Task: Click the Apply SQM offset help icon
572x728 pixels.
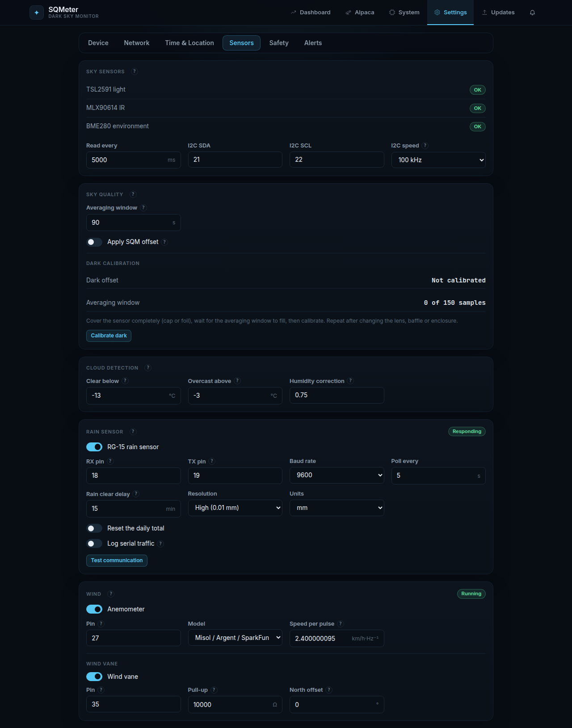Action: click(164, 242)
